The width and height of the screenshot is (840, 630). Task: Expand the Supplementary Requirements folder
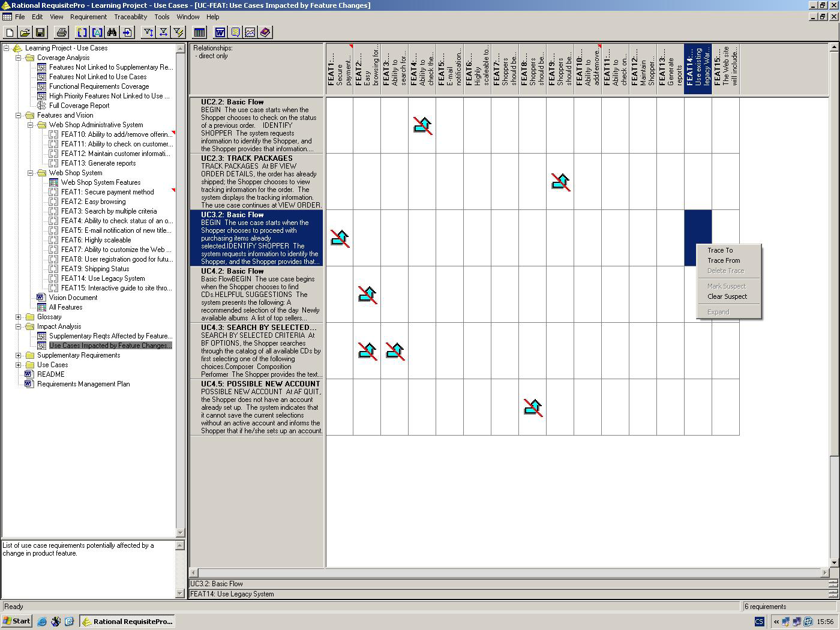point(19,355)
